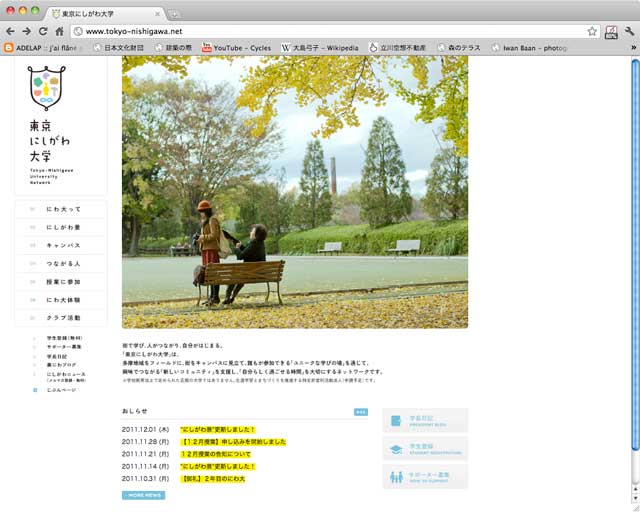This screenshot has width=640, height=512.
Task: Click the small blue RSS badge beside おしらせ
Action: (361, 412)
